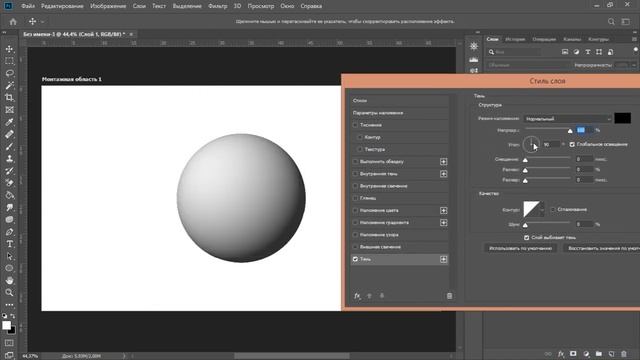The image size is (640, 360).
Task: Open the search magnifier at top right
Action: [611, 22]
